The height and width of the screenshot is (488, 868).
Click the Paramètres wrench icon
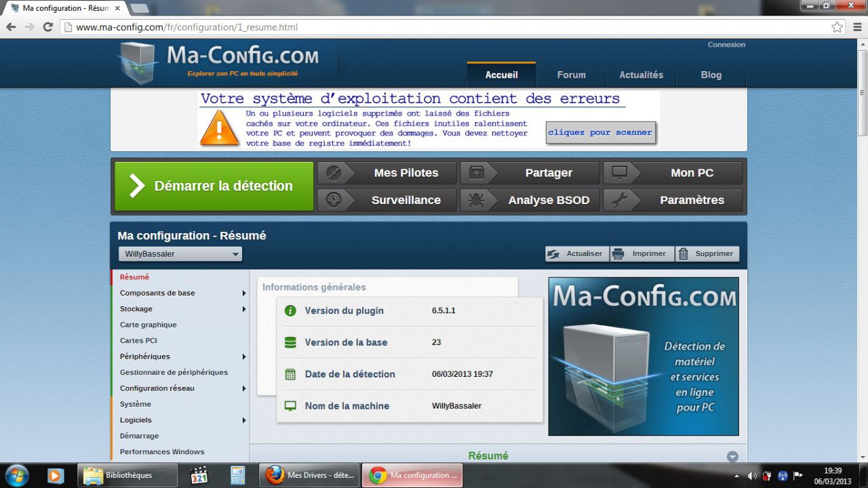(618, 200)
